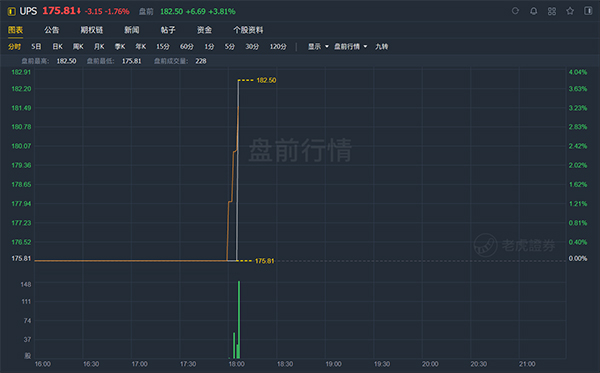This screenshot has width=600, height=373.
Task: Click the 182.50 high price marker
Action: pyautogui.click(x=266, y=80)
